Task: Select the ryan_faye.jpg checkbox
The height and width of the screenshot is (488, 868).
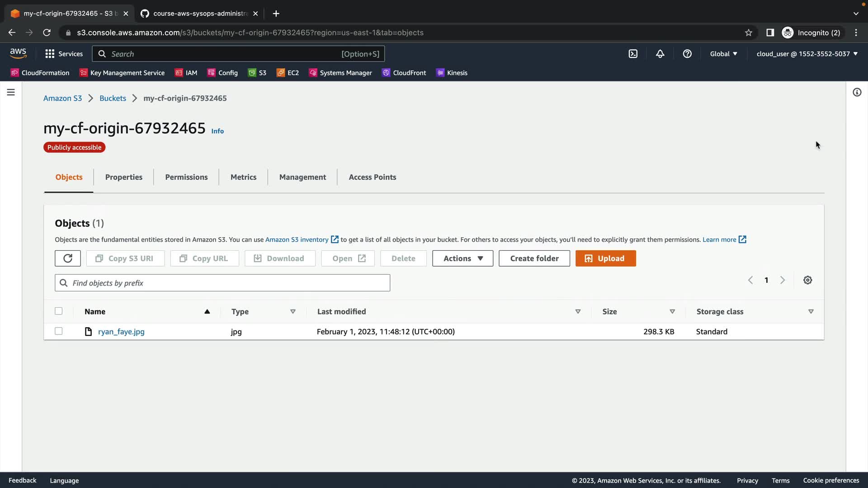Action: (x=59, y=331)
